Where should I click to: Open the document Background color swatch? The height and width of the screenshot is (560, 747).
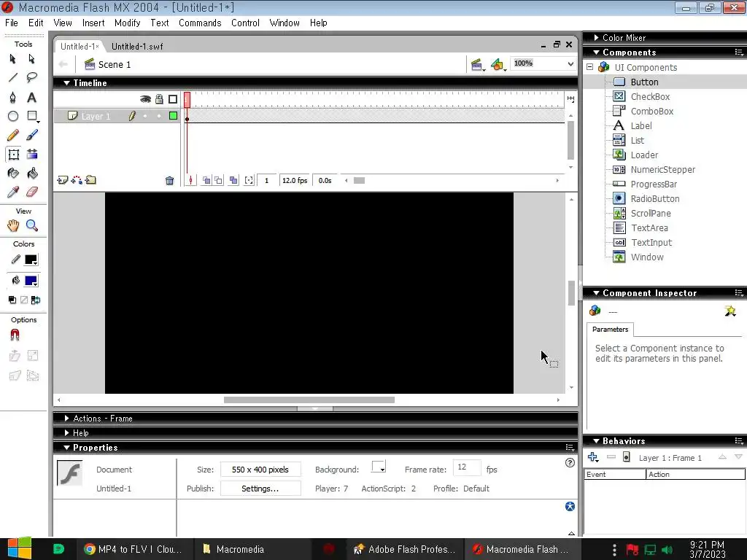coord(379,467)
